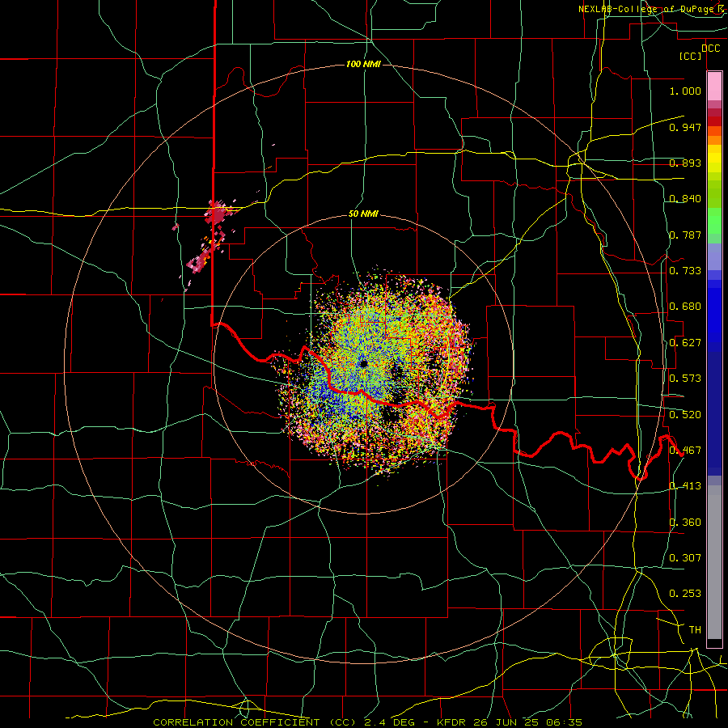Click the 0.360 scale value
Image resolution: width=728 pixels, height=728 pixels.
coord(685,523)
